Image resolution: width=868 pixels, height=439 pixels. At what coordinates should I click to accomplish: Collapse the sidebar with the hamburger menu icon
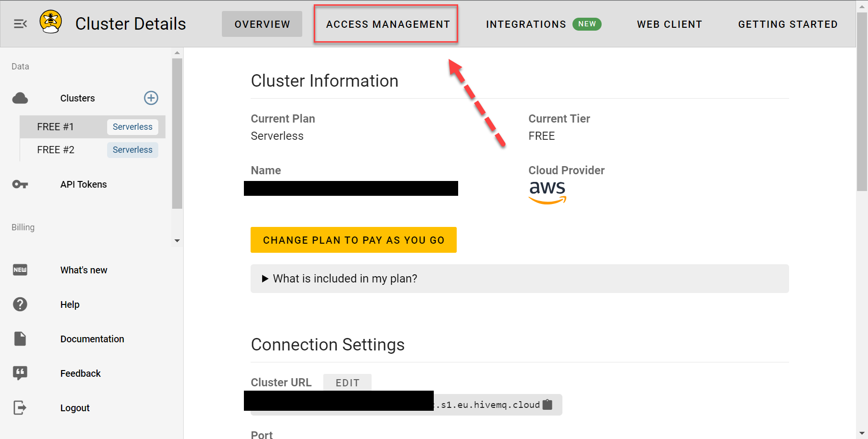(20, 24)
